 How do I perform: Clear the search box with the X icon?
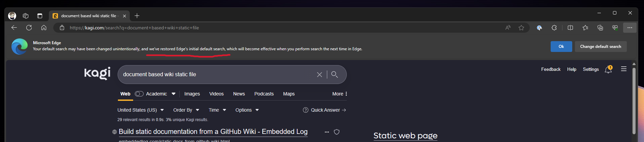click(x=319, y=75)
